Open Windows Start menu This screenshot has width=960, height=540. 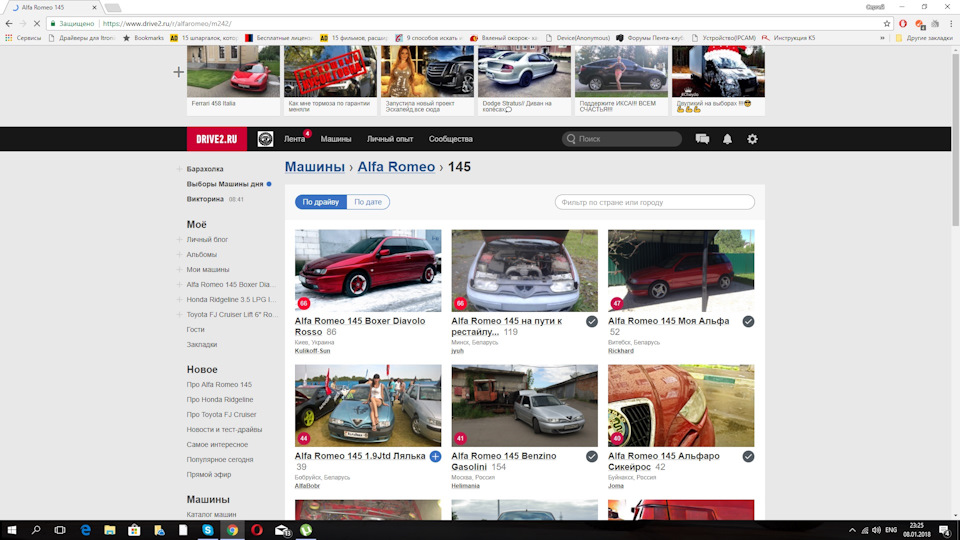[12, 530]
